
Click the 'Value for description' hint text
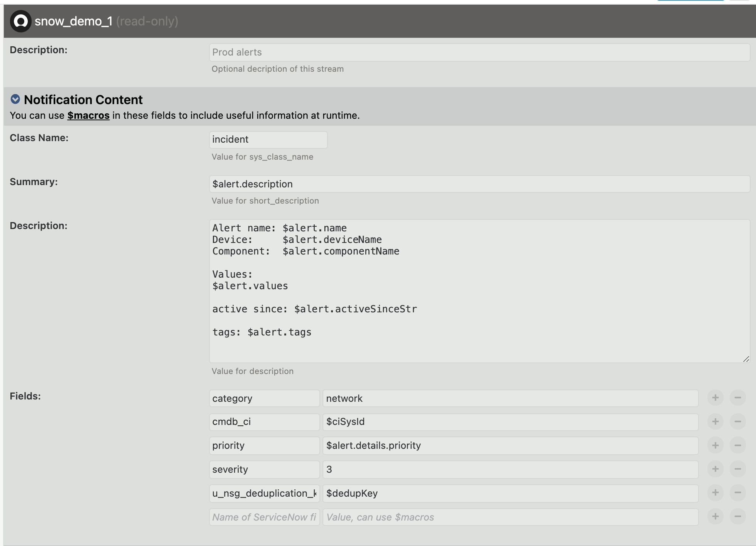(x=252, y=371)
